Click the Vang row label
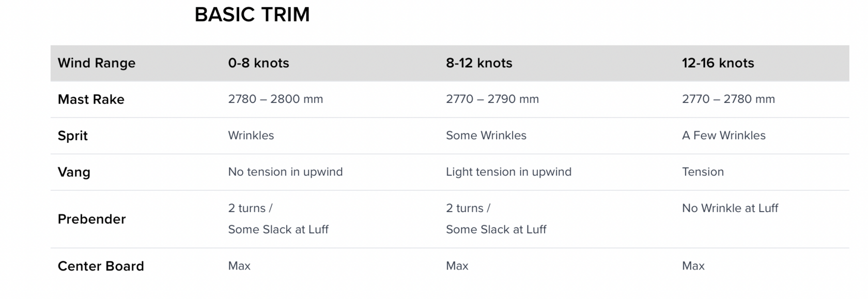This screenshot has width=868, height=299. click(74, 172)
